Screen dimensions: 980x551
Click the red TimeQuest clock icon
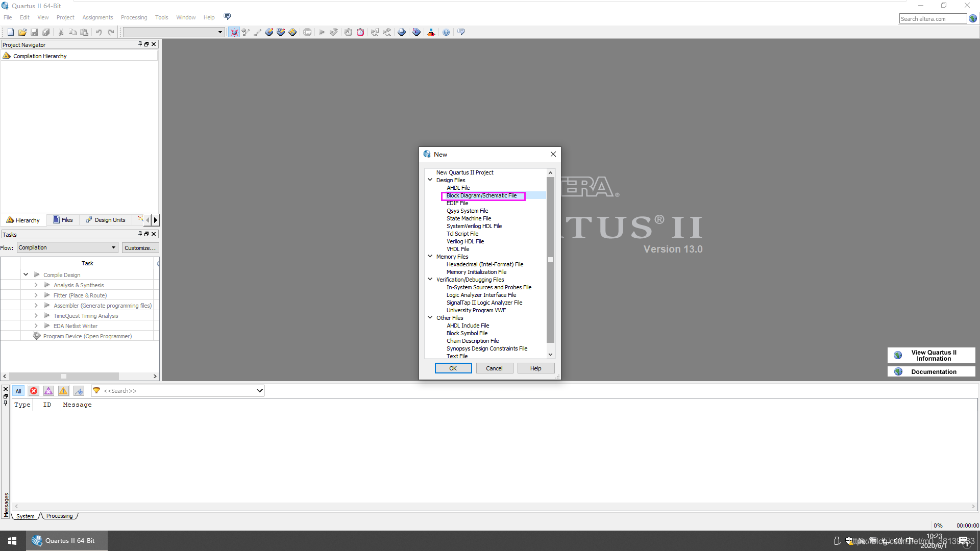click(x=360, y=32)
